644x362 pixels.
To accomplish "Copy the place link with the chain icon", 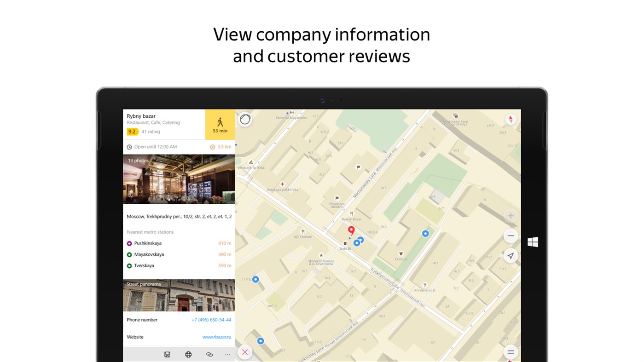I will click(209, 354).
